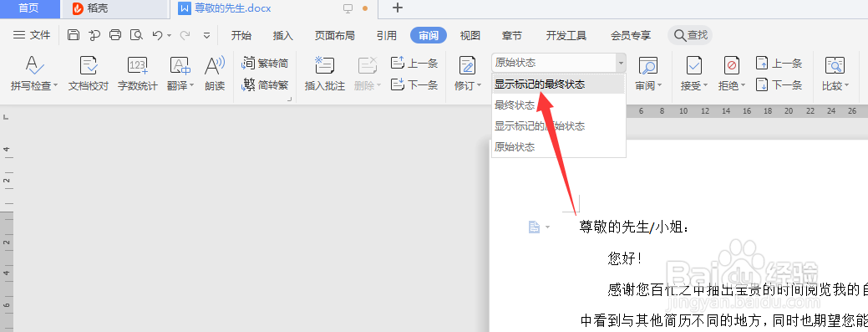
Task: Expand the paragraph layout icon's arrow
Action: [x=547, y=227]
